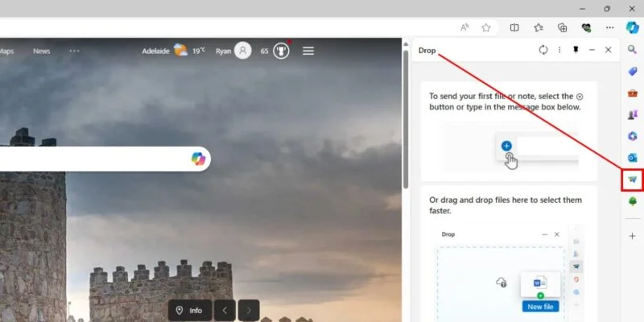Pin the Drop panel

coord(576,50)
